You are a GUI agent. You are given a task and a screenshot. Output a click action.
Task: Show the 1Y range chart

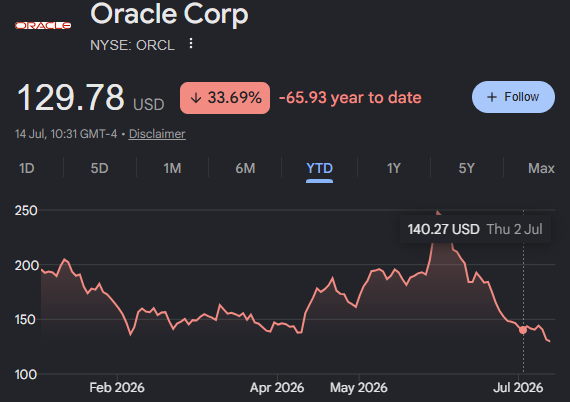pyautogui.click(x=394, y=168)
